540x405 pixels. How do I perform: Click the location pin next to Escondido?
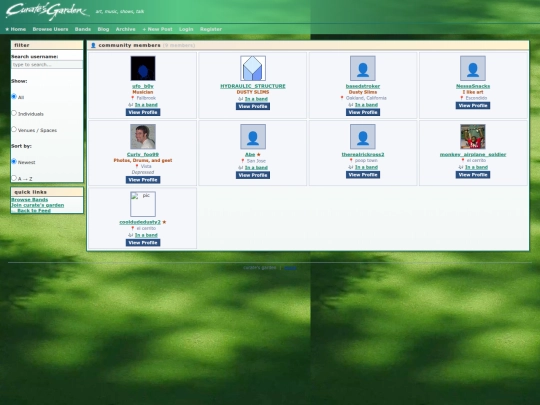click(x=462, y=98)
